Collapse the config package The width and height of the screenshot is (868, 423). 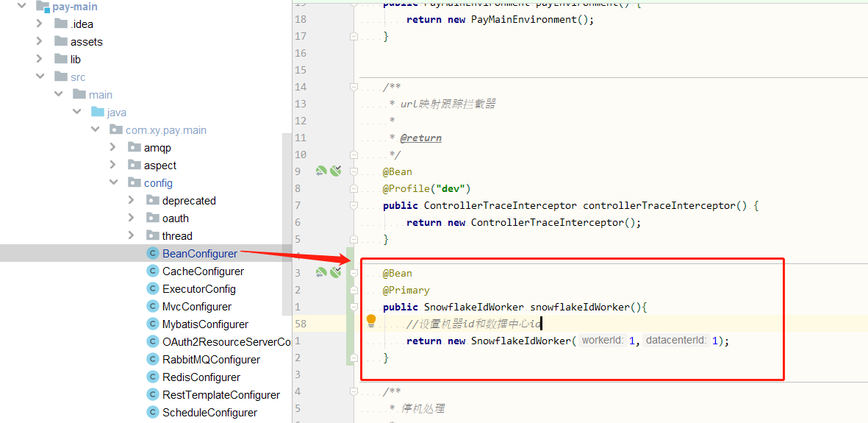(x=113, y=182)
